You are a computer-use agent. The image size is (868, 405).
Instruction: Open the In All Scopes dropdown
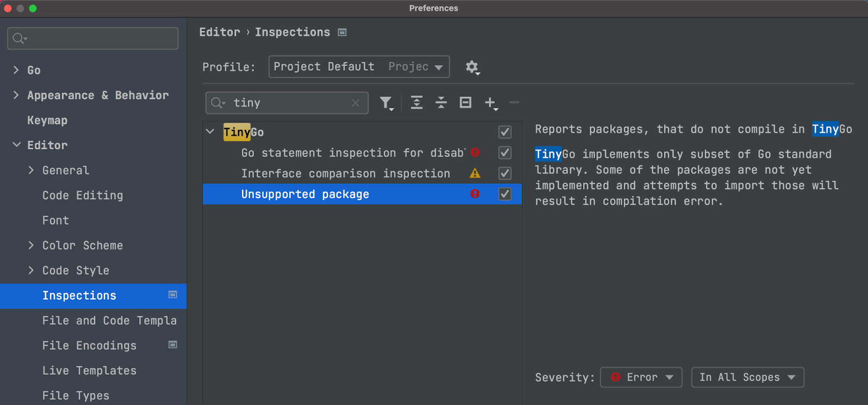coord(747,377)
